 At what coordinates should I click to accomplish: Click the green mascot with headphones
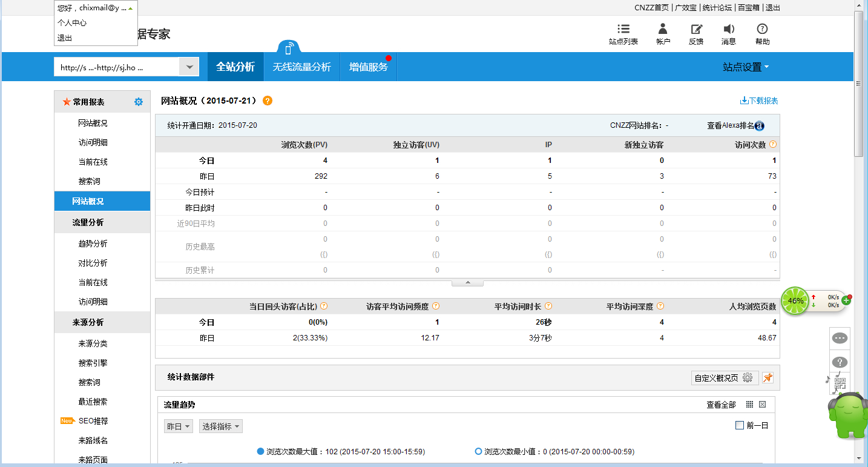tap(847, 414)
